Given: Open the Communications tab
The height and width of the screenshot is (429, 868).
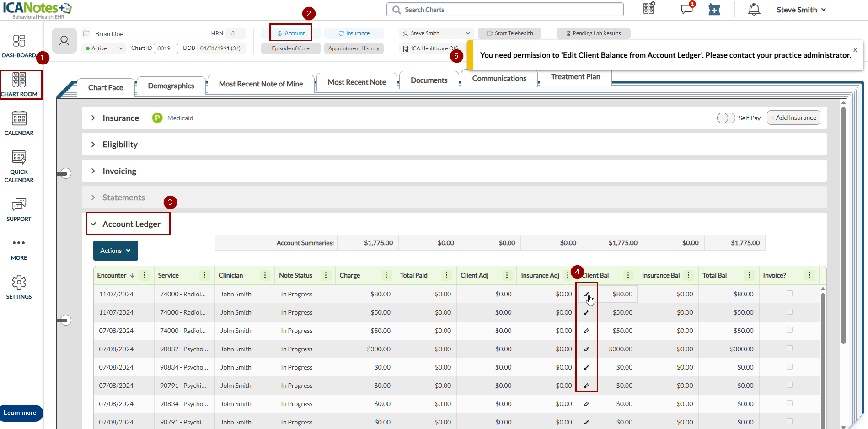Looking at the screenshot, I should pyautogui.click(x=499, y=79).
